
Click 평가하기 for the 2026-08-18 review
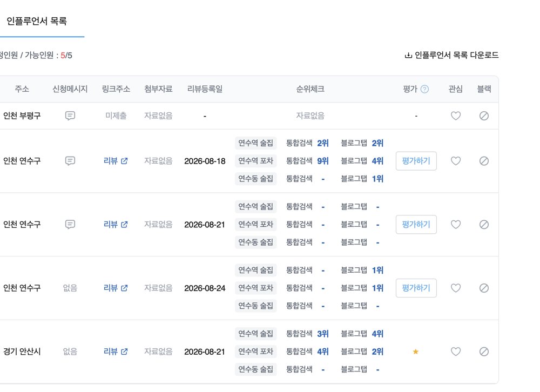point(416,161)
